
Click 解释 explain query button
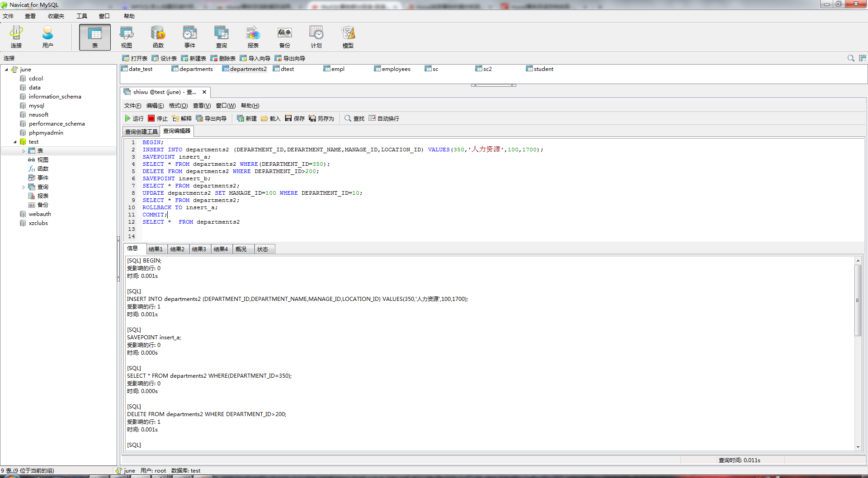pyautogui.click(x=182, y=118)
